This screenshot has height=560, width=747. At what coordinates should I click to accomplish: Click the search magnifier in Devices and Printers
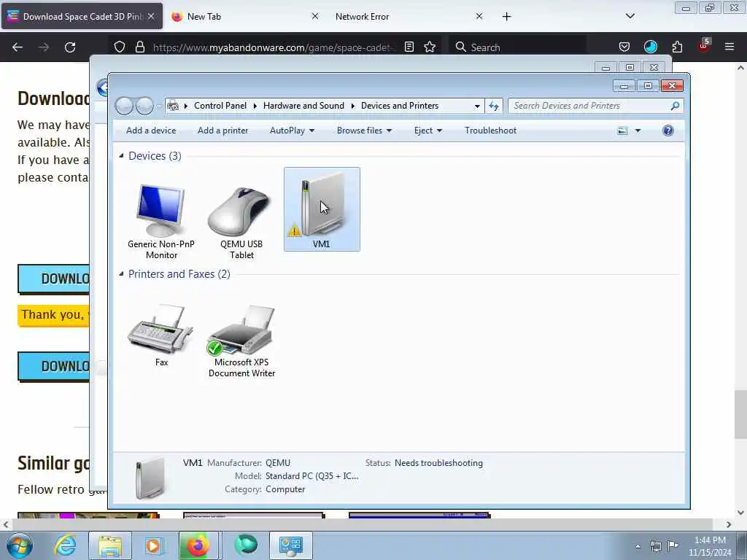click(x=675, y=106)
